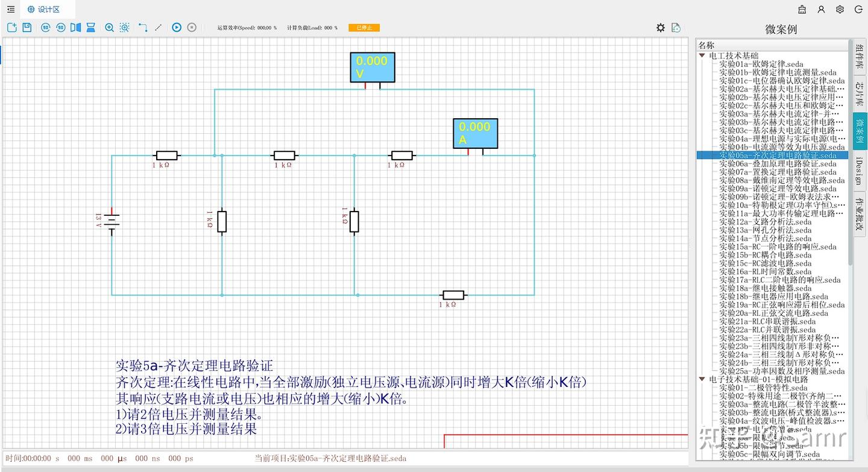
Task: Select the wire drawing tool
Action: coord(143,27)
